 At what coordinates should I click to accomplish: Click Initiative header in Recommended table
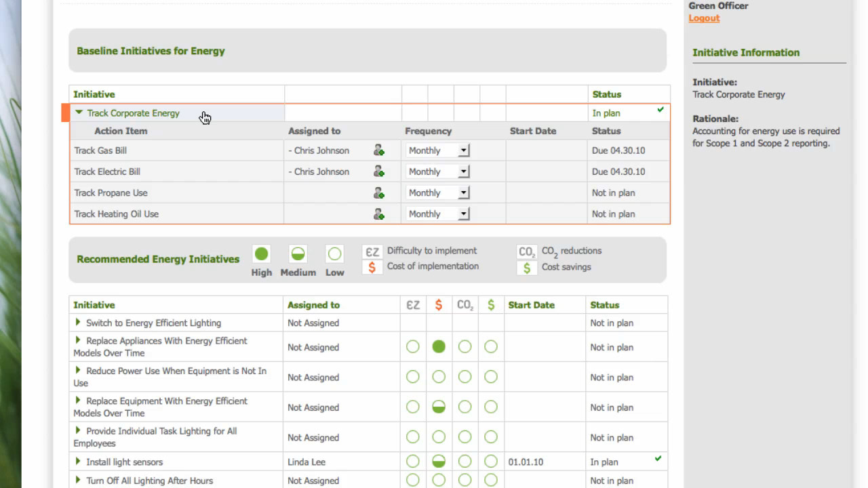pyautogui.click(x=94, y=305)
